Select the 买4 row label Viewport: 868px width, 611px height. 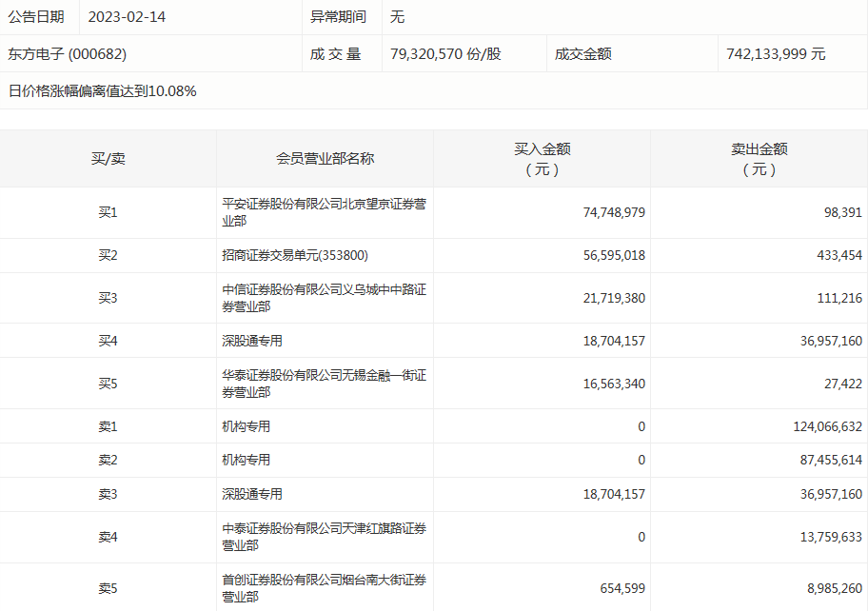tap(108, 341)
